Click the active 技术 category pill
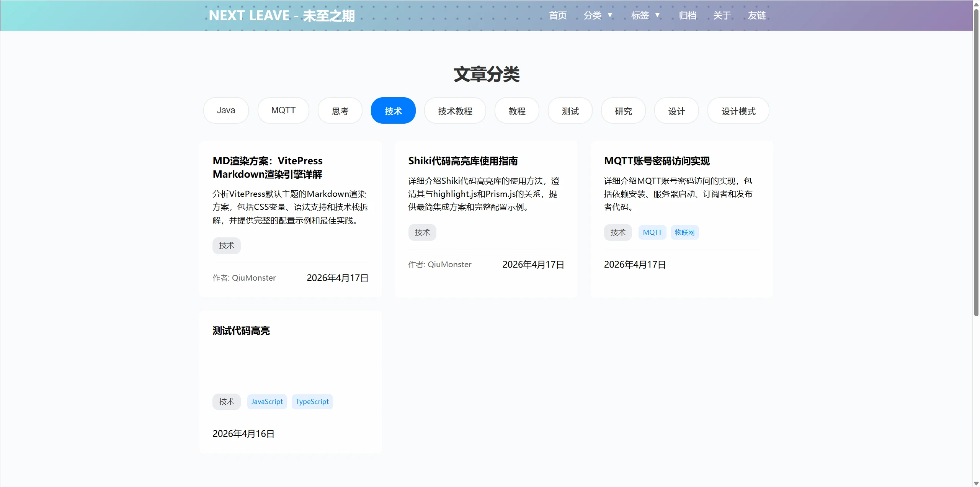This screenshot has width=980, height=487. point(393,110)
